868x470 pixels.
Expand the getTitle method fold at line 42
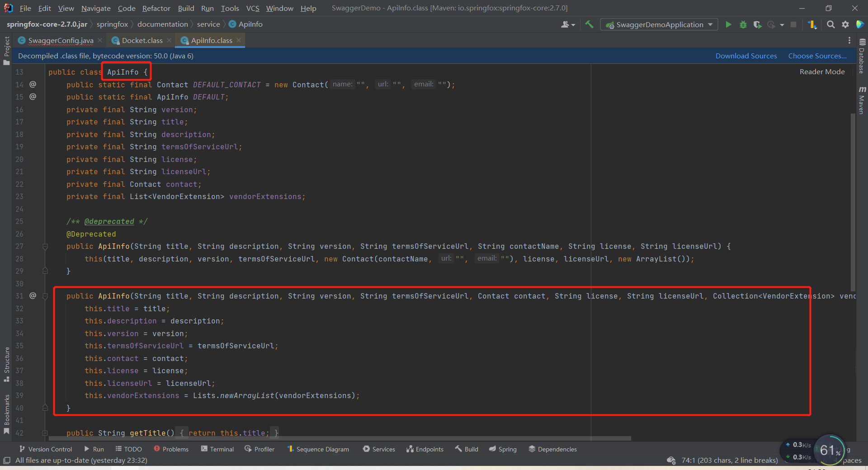coord(45,433)
